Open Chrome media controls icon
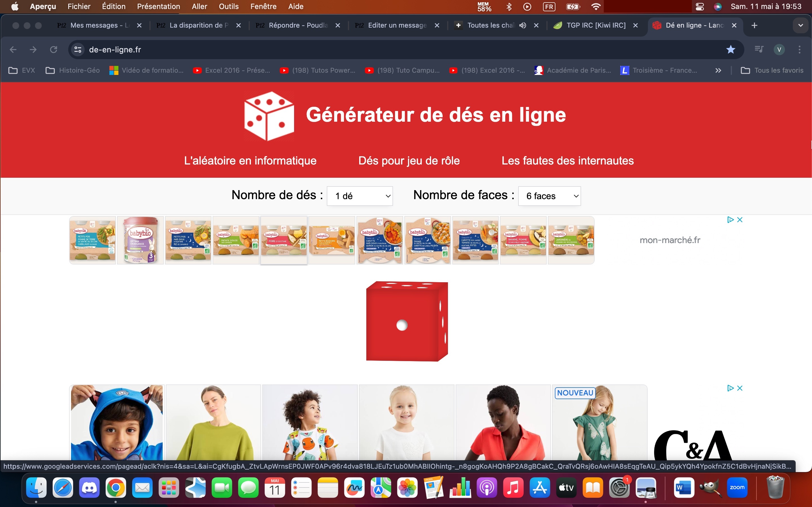This screenshot has height=507, width=812. pyautogui.click(x=759, y=50)
